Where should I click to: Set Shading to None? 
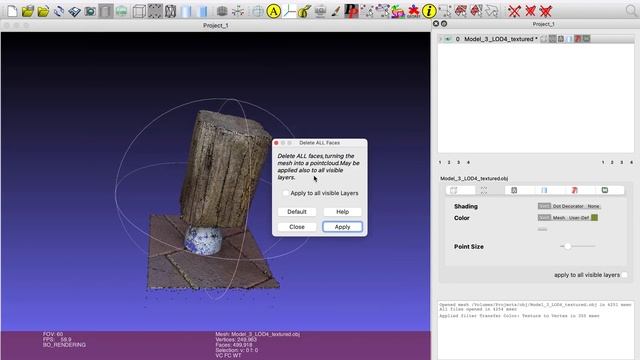(593, 206)
